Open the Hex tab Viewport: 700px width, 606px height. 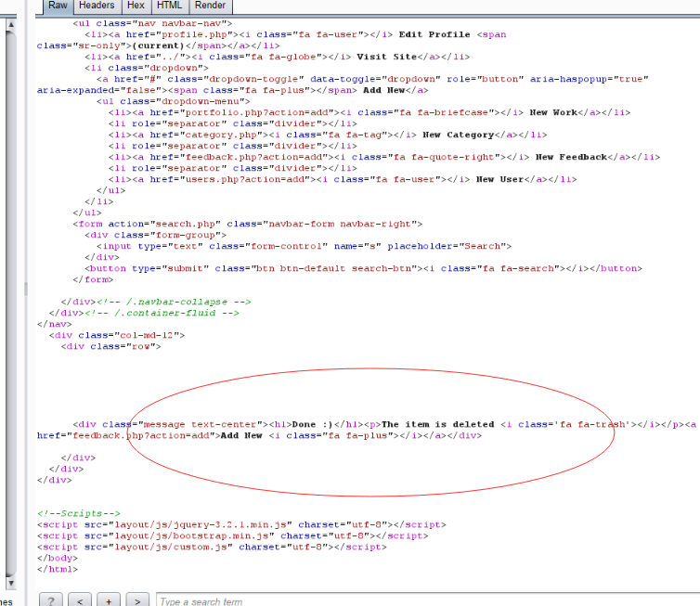(x=136, y=6)
